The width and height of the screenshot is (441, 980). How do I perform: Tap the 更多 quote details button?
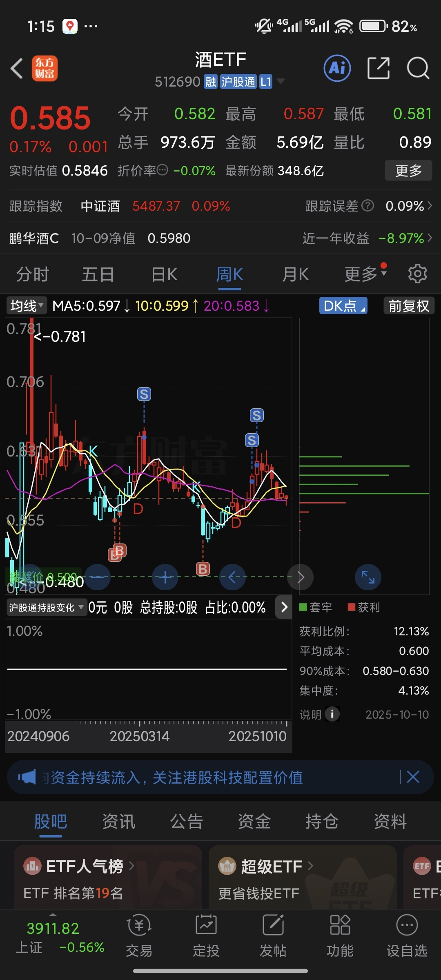coord(408,170)
